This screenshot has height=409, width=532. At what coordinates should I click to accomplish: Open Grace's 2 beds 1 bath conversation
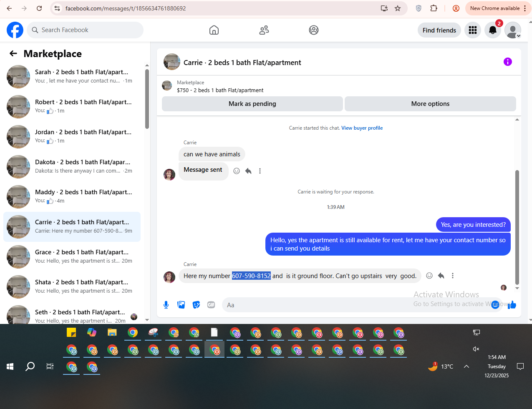72,257
